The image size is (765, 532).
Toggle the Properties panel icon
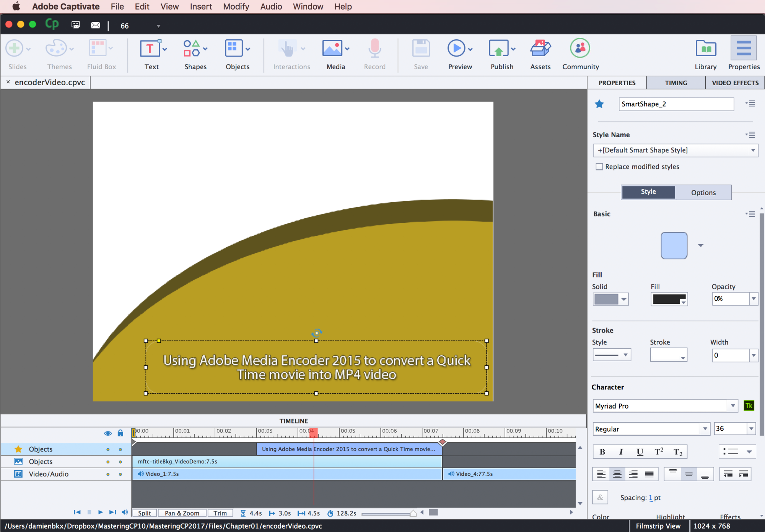click(x=744, y=48)
